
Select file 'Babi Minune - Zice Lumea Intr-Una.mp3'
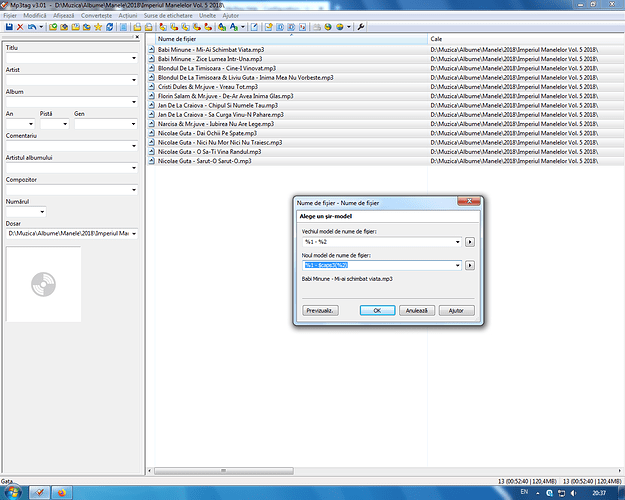pos(210,59)
